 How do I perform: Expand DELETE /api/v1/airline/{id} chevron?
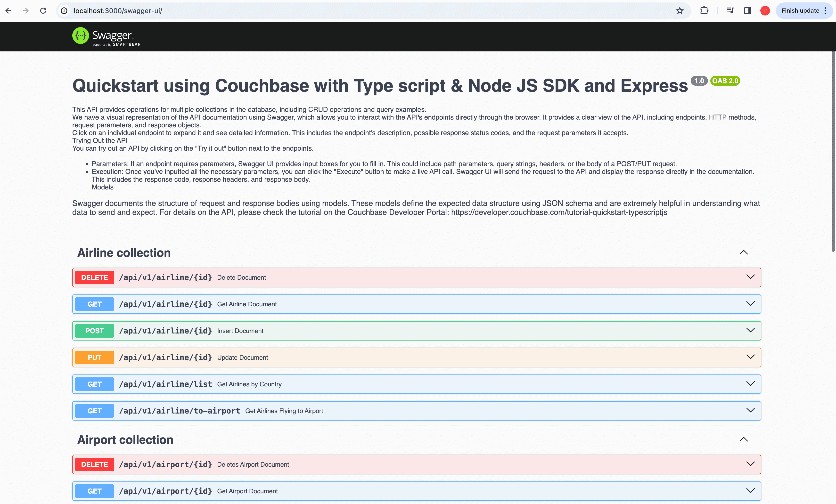[750, 277]
